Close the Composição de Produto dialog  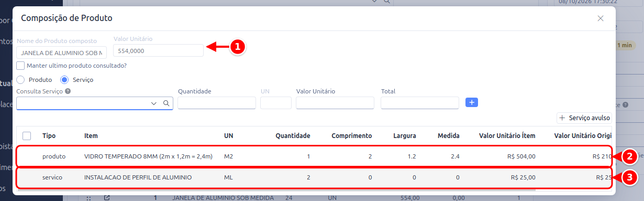pyautogui.click(x=601, y=18)
